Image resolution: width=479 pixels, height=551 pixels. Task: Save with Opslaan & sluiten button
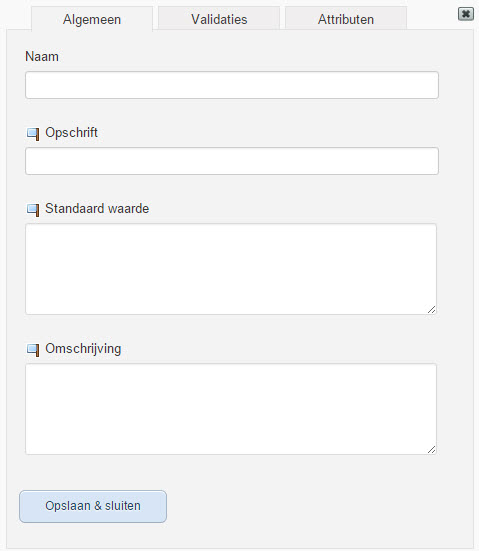(93, 506)
